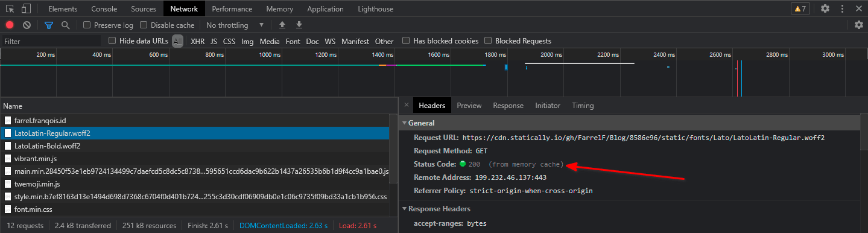Open the Preview detail tab
The image size is (868, 233).
click(469, 105)
